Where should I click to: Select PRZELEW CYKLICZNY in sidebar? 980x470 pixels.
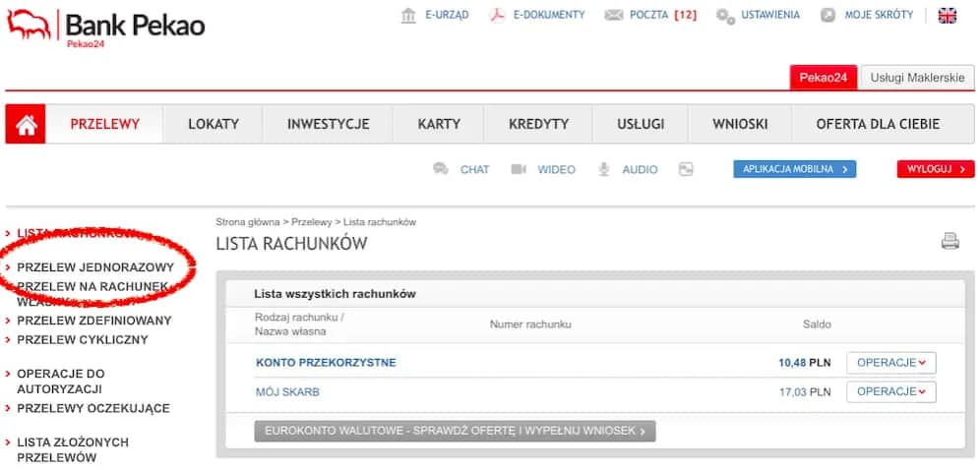pyautogui.click(x=83, y=340)
